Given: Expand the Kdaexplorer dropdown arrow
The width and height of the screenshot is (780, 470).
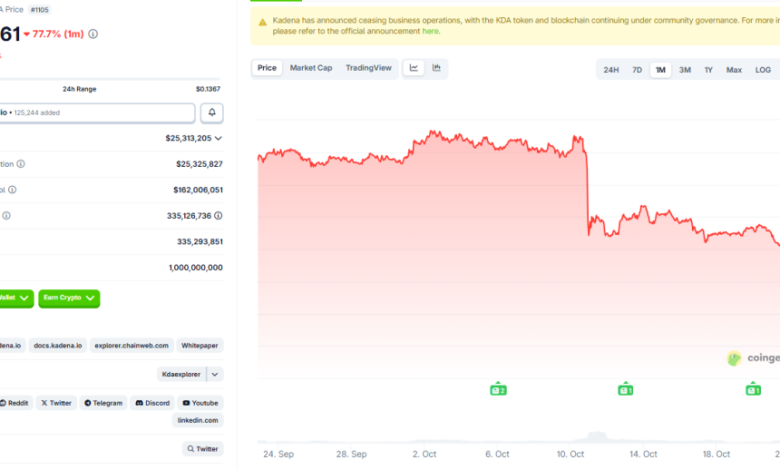Looking at the screenshot, I should tap(215, 374).
